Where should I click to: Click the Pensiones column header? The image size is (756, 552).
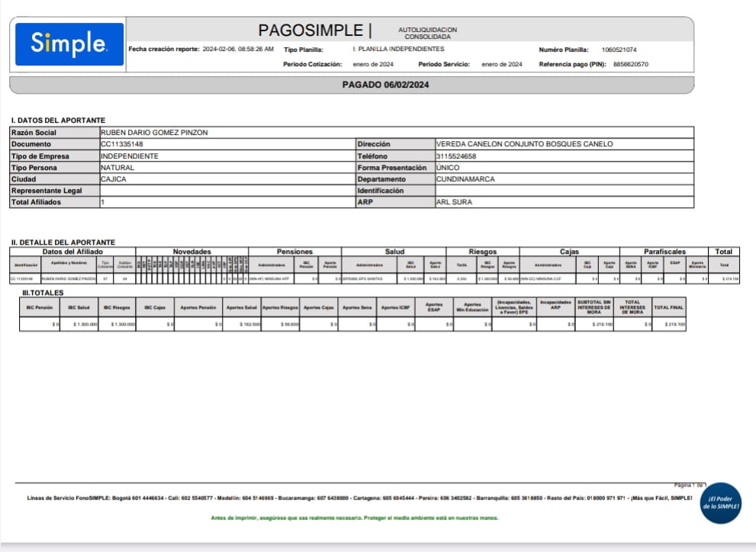tap(294, 252)
